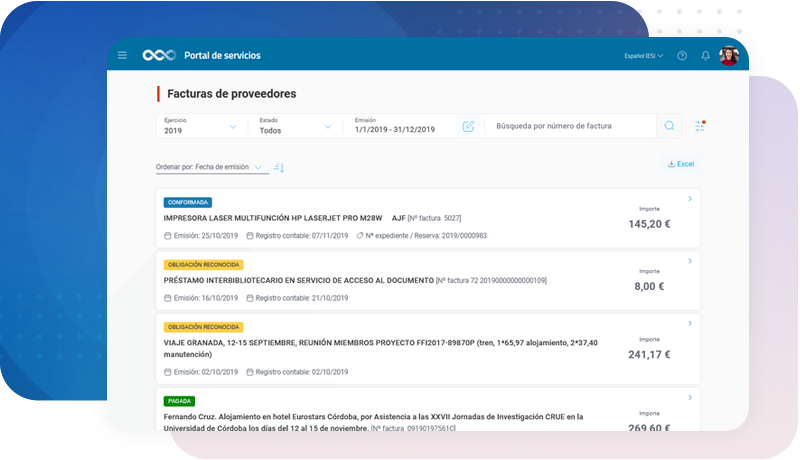Open the Español (ES) language selector
The height and width of the screenshot is (460, 800).
tap(643, 56)
